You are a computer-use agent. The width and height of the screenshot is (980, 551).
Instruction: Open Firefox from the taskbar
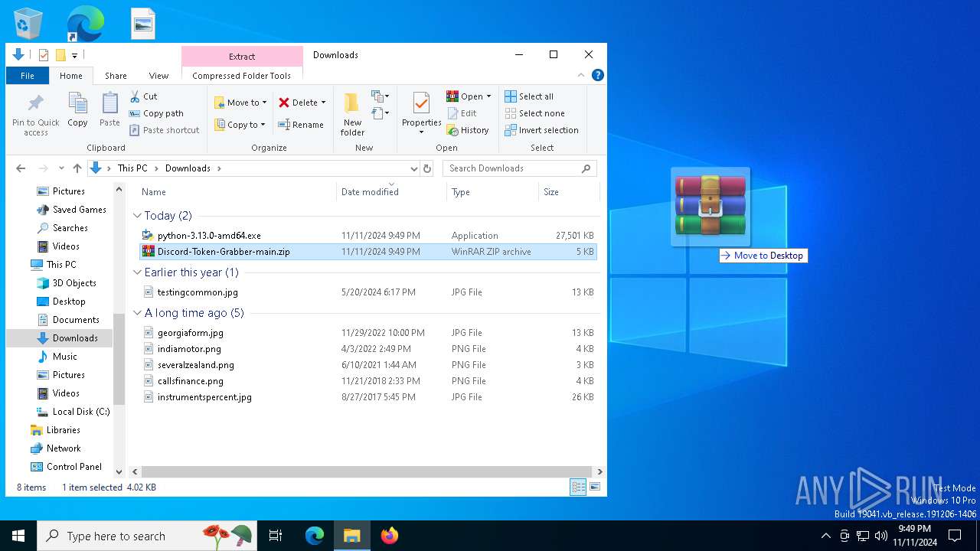point(390,536)
